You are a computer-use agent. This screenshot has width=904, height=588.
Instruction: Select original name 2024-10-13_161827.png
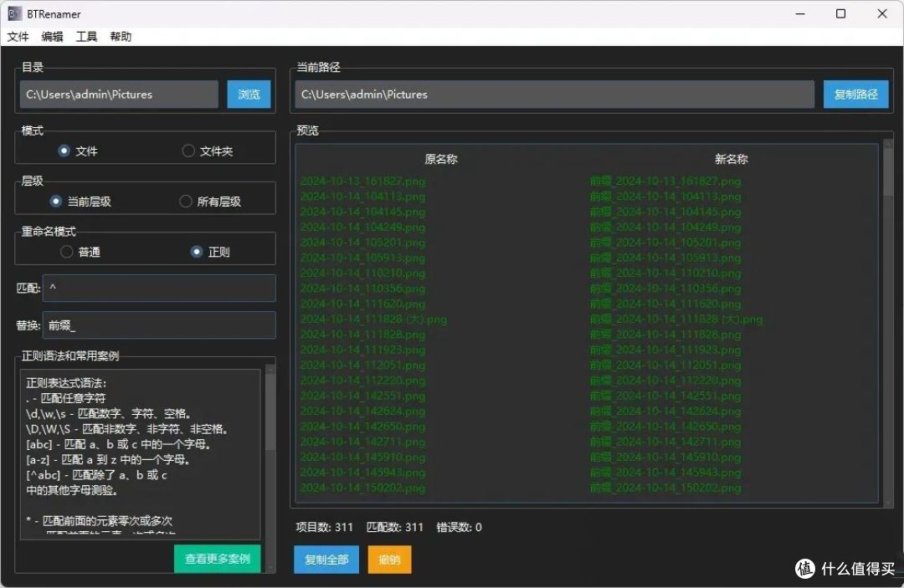coord(363,182)
